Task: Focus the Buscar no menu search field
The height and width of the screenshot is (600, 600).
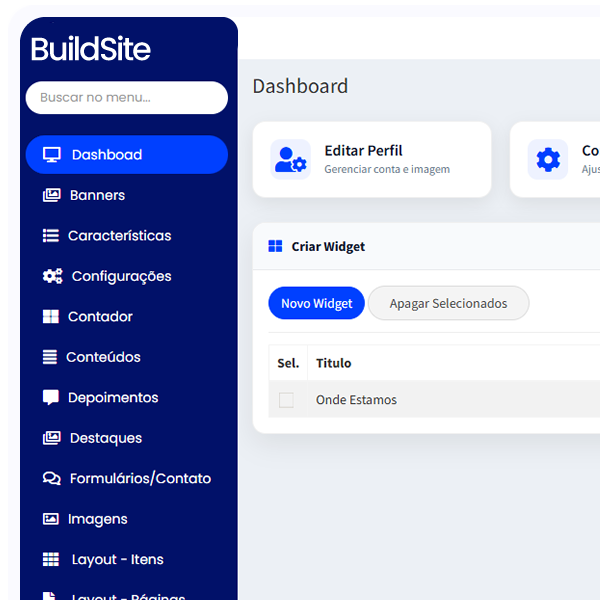Action: tap(127, 98)
